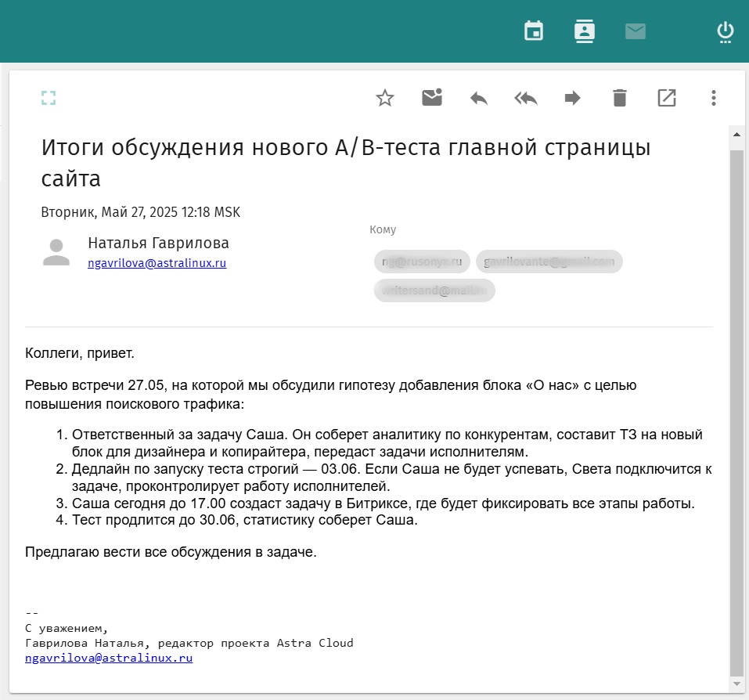Click list item Тест продлится до 30.06
This screenshot has height=700, width=749.
pyautogui.click(x=244, y=519)
